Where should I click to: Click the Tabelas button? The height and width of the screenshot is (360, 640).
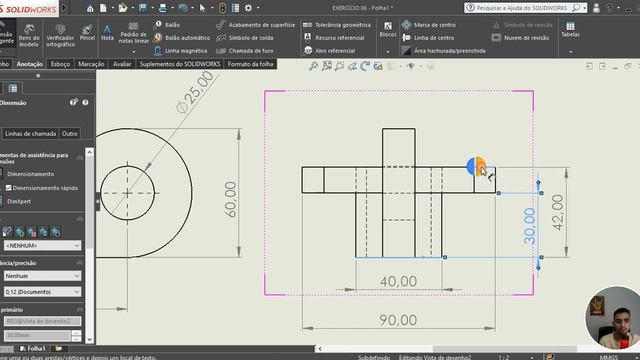[570, 30]
